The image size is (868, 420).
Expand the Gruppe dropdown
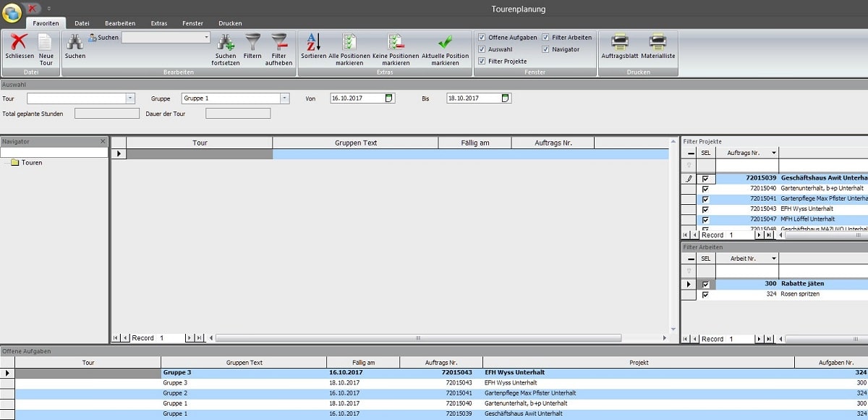point(284,98)
